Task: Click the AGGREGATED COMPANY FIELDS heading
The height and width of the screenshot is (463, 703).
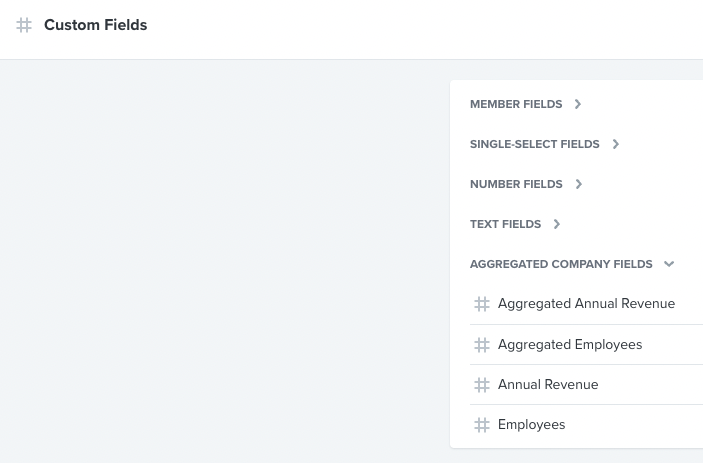Action: point(561,264)
